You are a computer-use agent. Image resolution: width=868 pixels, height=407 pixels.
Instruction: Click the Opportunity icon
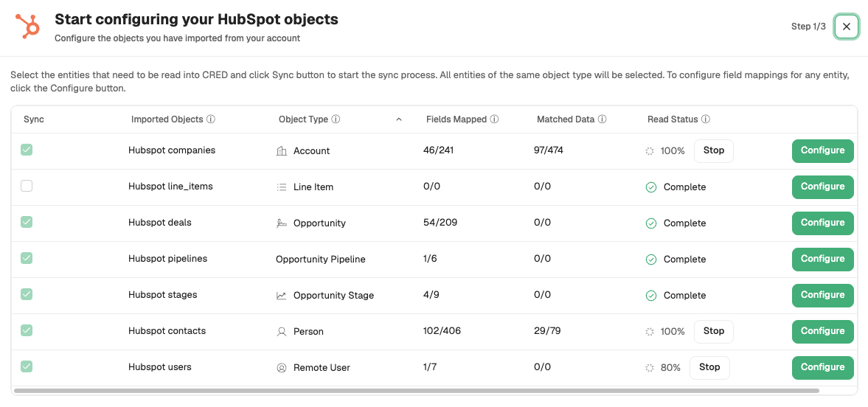tap(281, 223)
